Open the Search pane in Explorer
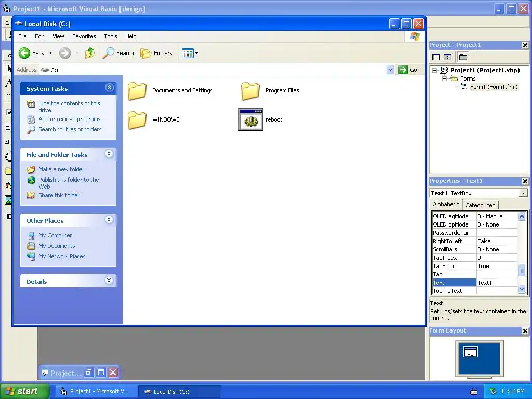 click(x=118, y=53)
